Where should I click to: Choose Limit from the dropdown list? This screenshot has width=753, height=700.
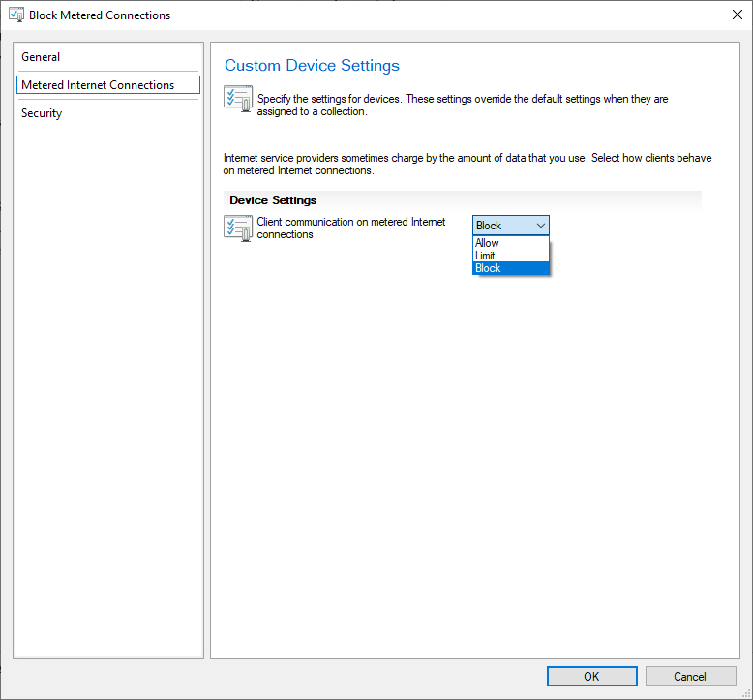(x=510, y=256)
